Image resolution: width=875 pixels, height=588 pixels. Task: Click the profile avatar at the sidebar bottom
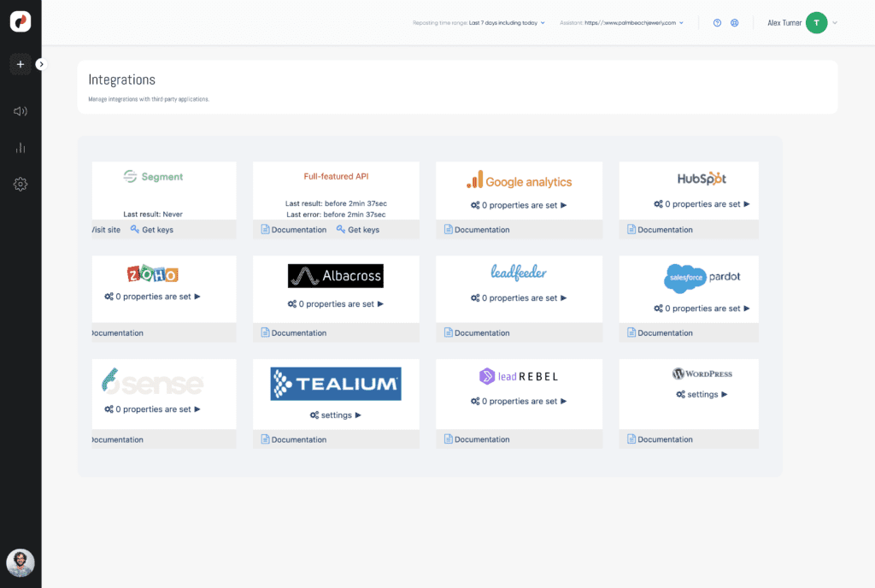click(20, 563)
